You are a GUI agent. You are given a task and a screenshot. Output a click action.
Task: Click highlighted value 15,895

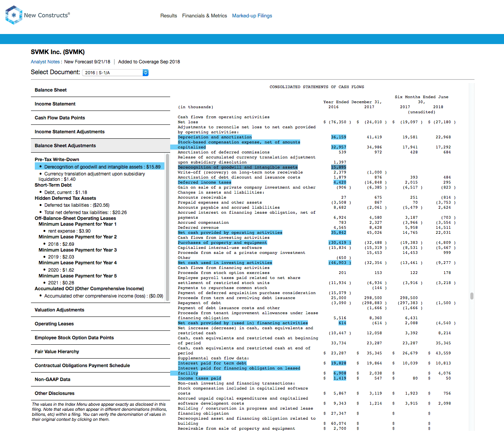click(x=338, y=167)
